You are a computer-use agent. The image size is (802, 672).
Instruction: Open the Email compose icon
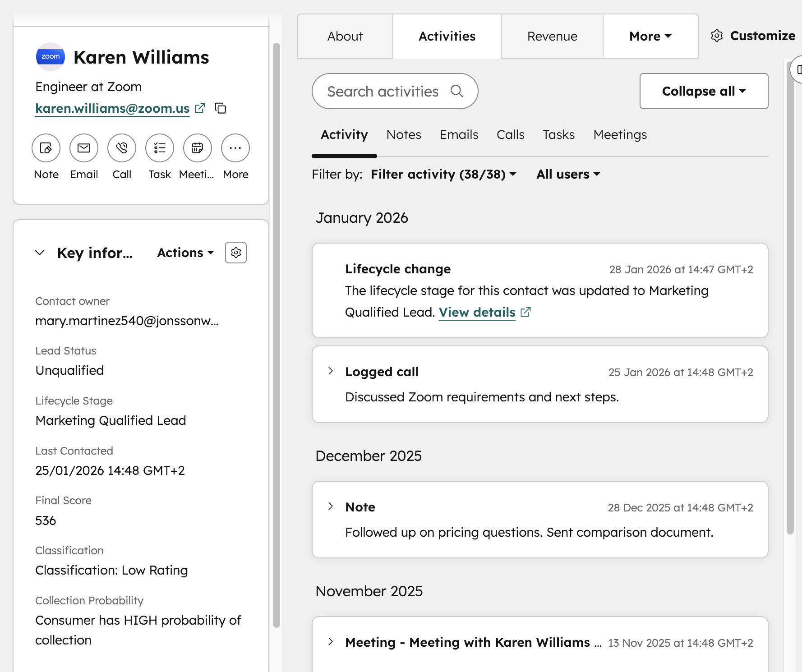83,148
